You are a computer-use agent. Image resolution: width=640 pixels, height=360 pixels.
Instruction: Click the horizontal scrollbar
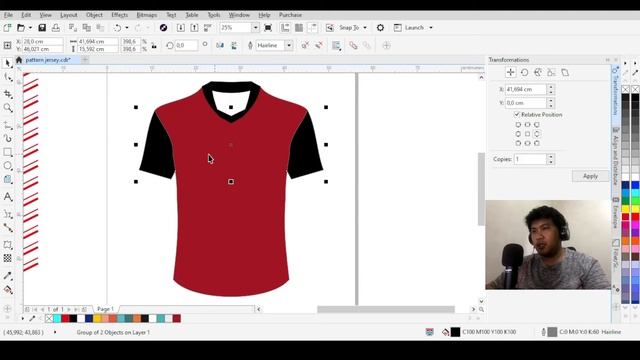coord(386,309)
